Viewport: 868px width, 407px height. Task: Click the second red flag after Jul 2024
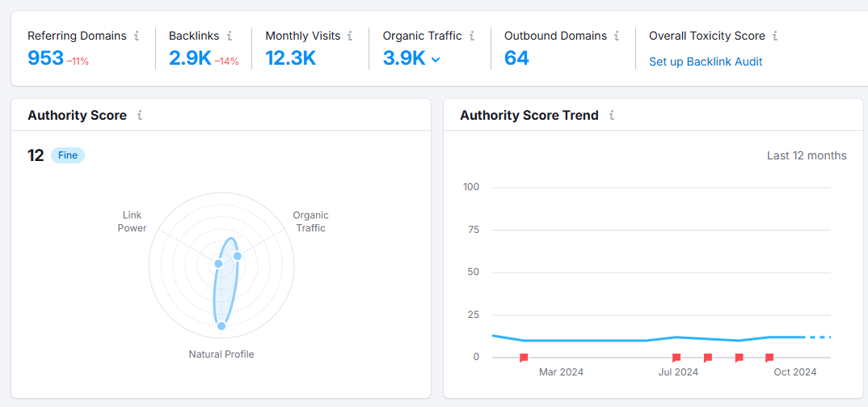click(707, 358)
